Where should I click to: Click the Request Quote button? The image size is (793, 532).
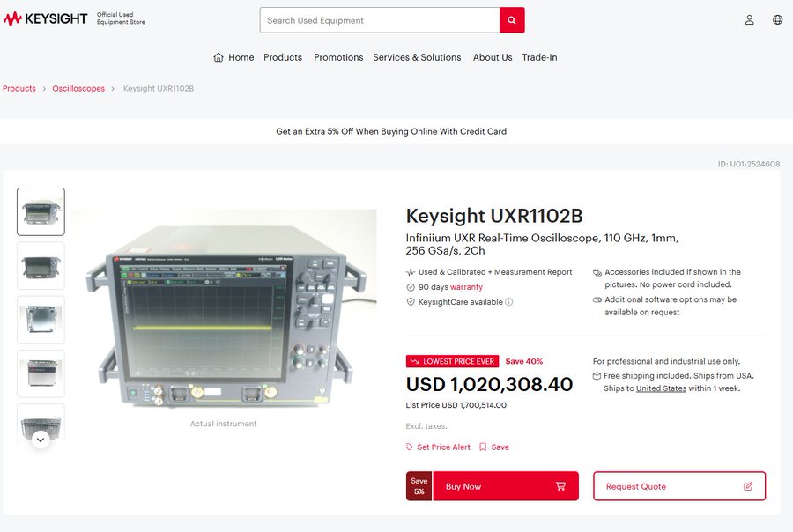tap(678, 486)
